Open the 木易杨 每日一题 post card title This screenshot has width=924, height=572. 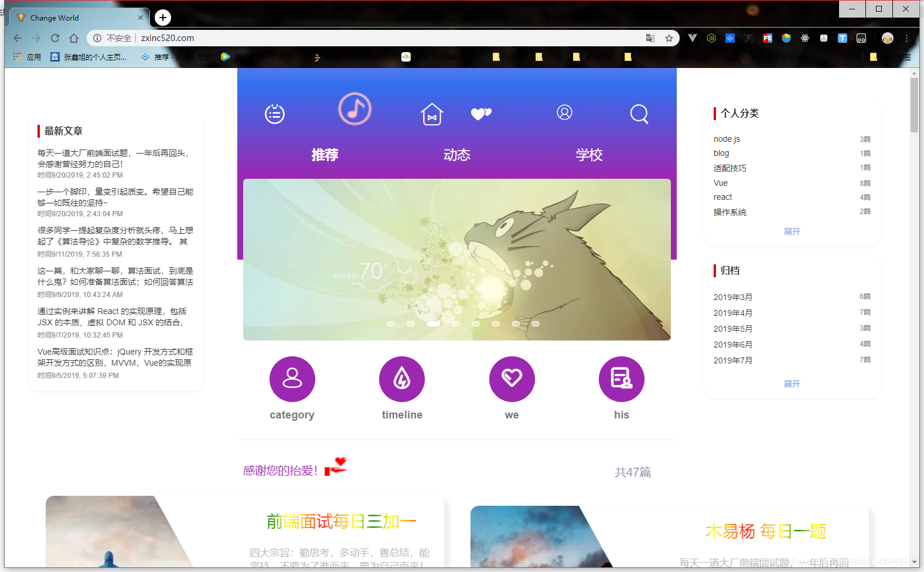pyautogui.click(x=766, y=532)
